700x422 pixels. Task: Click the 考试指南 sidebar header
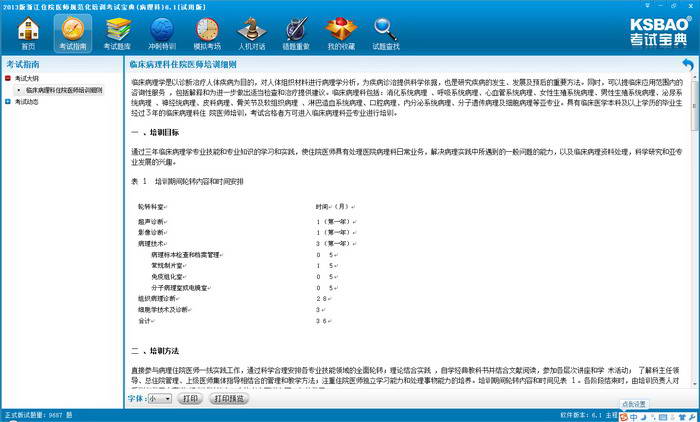pos(23,64)
